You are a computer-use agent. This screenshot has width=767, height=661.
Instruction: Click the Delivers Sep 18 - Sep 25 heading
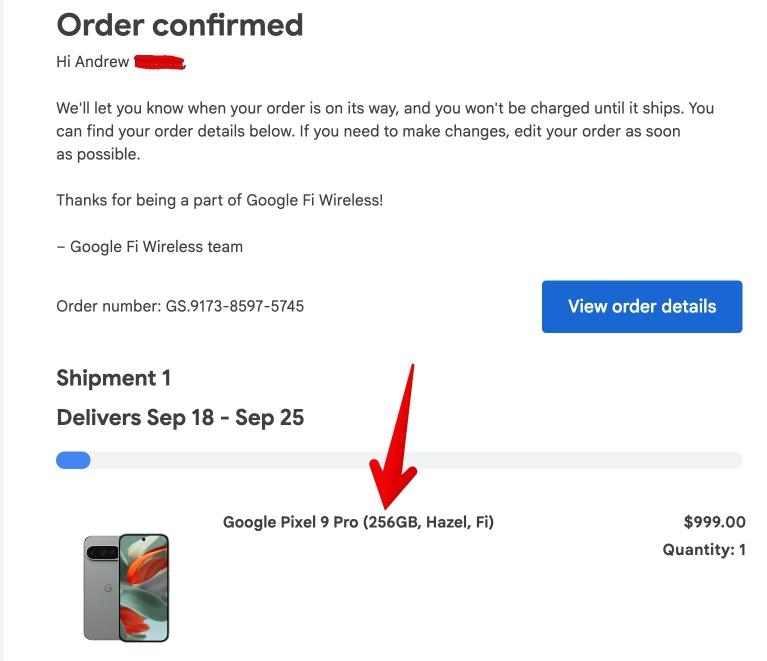180,418
